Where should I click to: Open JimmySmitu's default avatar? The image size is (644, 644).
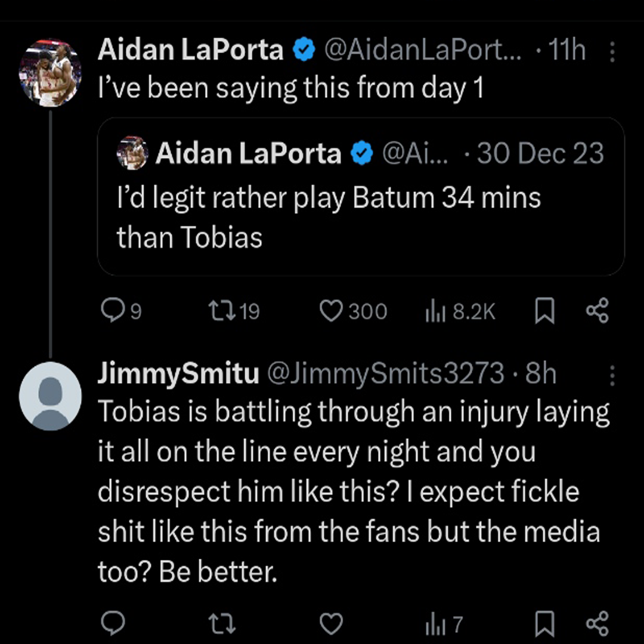click(50, 396)
